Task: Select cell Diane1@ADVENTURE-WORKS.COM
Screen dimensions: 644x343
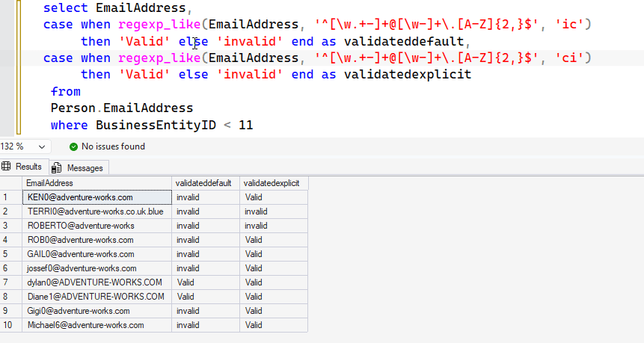Action: (x=97, y=297)
